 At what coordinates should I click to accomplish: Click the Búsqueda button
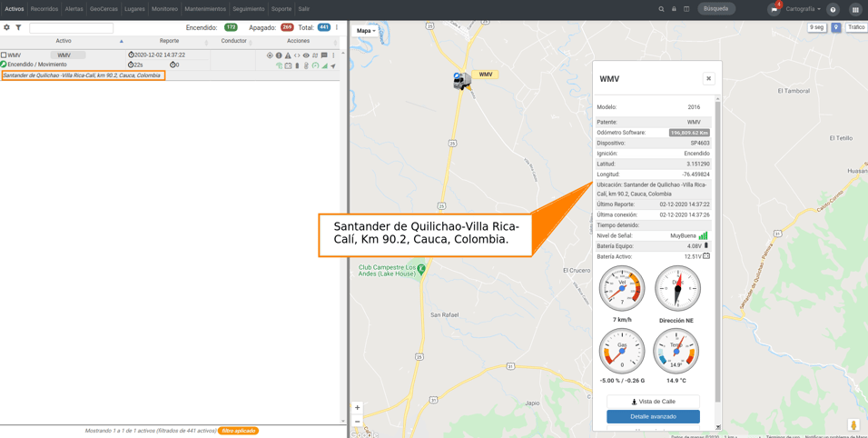[x=716, y=9]
